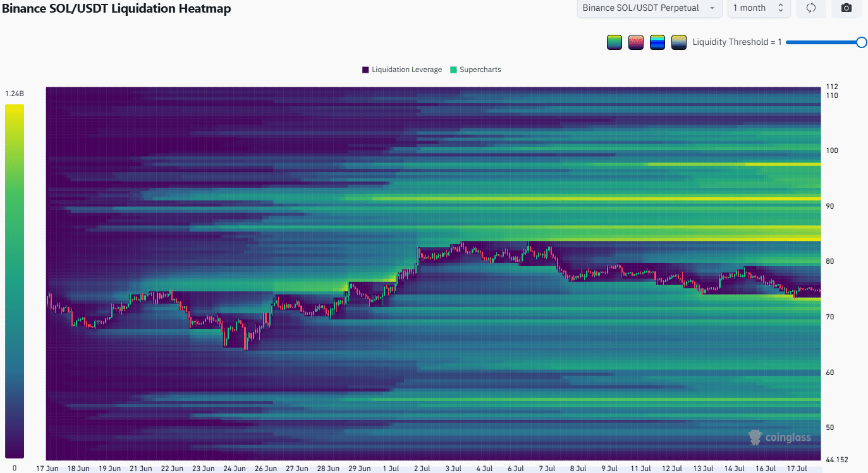Click the 9 Jul date axis label
The image size is (868, 473).
pyautogui.click(x=610, y=469)
